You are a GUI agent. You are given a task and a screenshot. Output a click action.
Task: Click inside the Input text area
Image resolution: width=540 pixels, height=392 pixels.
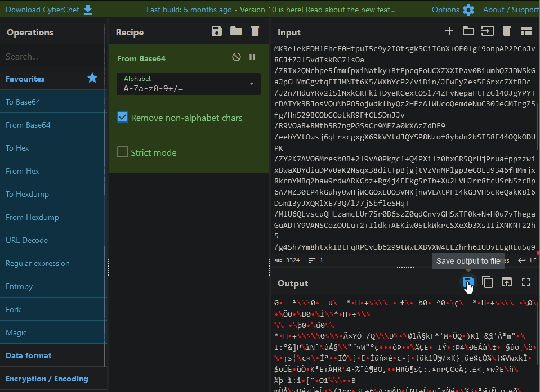pos(405,149)
